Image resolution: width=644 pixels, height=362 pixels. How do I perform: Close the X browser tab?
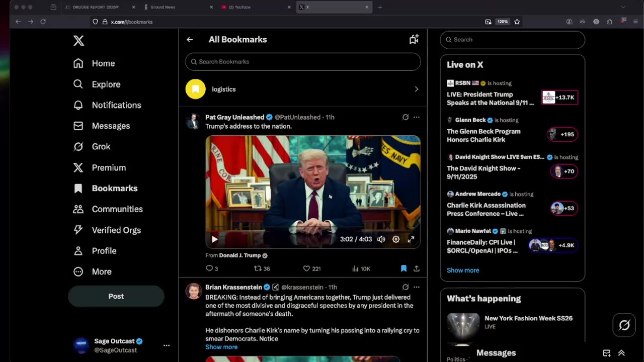tap(367, 7)
